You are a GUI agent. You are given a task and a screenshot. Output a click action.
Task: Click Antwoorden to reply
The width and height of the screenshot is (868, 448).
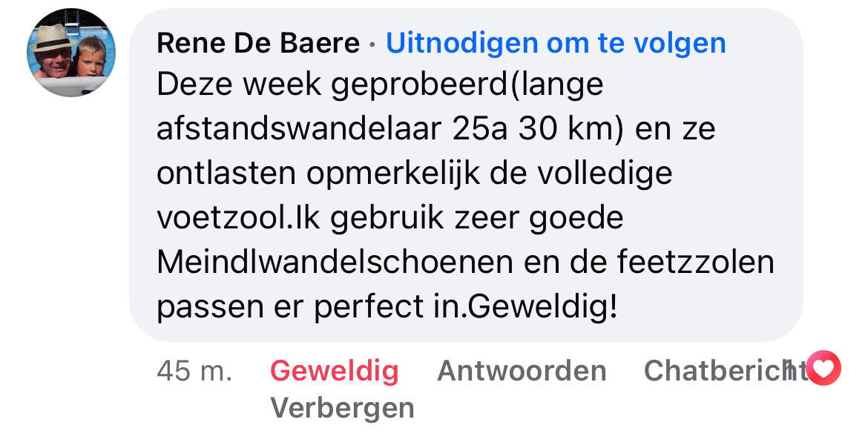[522, 370]
